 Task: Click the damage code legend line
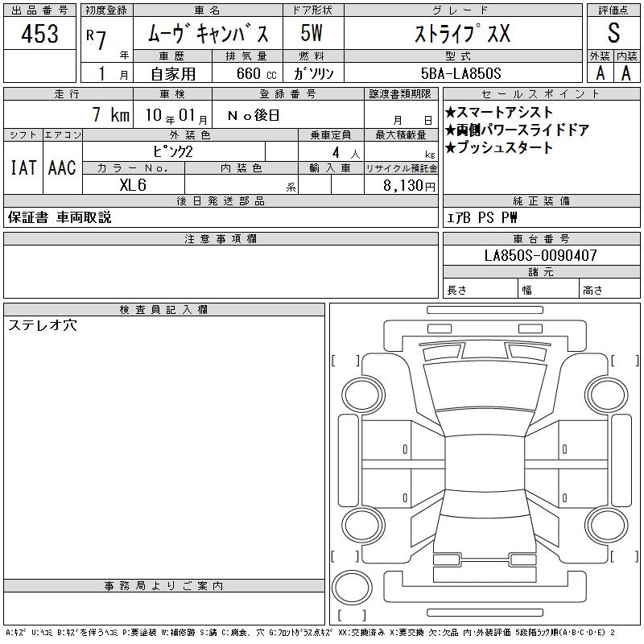[x=310, y=633]
